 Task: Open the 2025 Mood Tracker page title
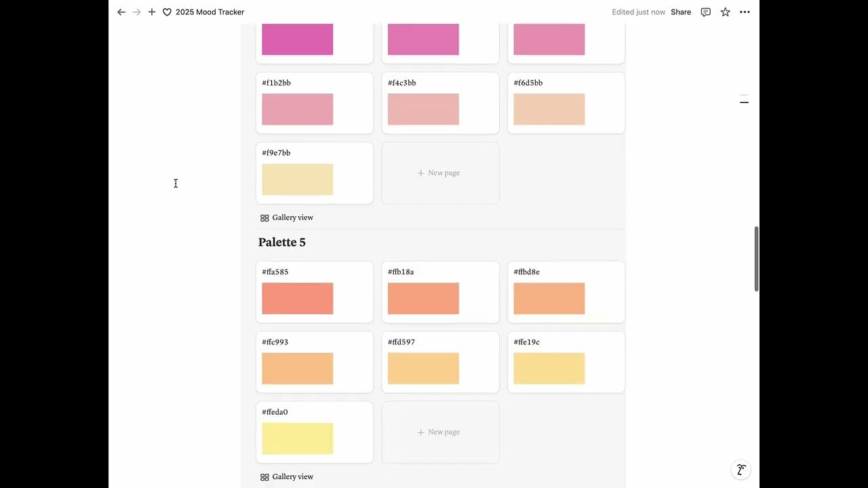click(210, 12)
